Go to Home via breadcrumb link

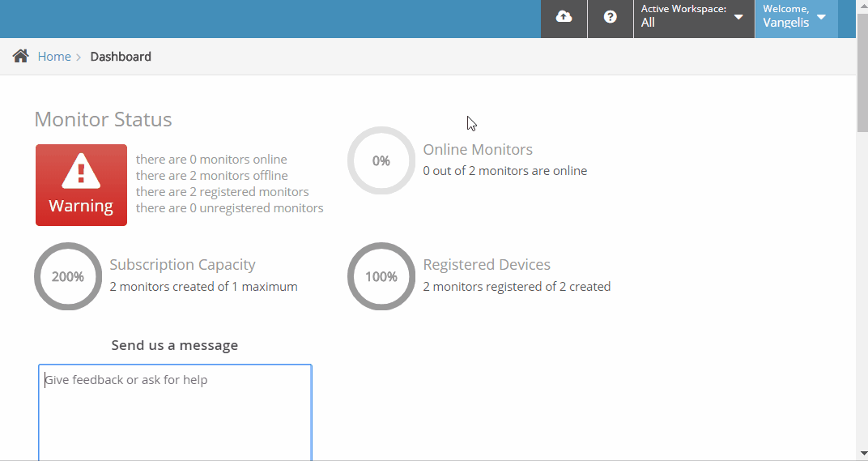[54, 57]
